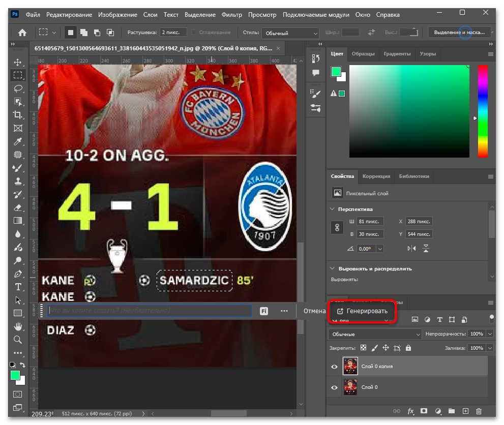504x425 pixels.
Task: Hide the Слой 0 layer
Action: point(334,387)
